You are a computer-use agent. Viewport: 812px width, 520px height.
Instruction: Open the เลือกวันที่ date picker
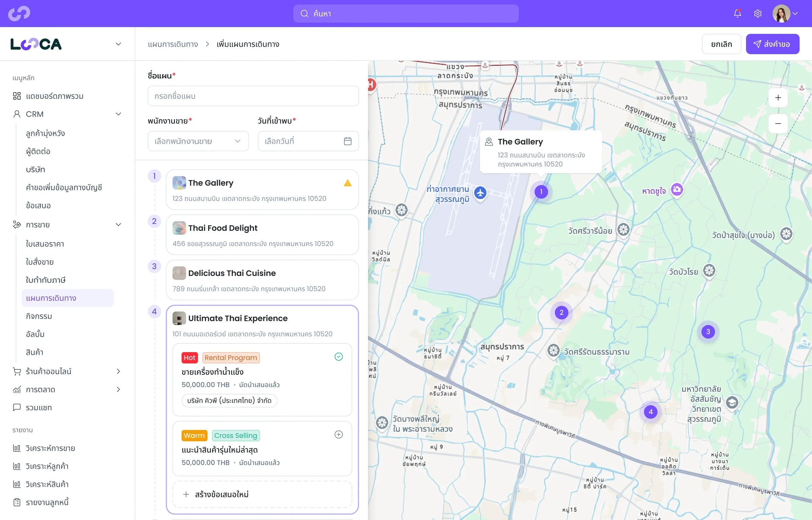coord(308,141)
